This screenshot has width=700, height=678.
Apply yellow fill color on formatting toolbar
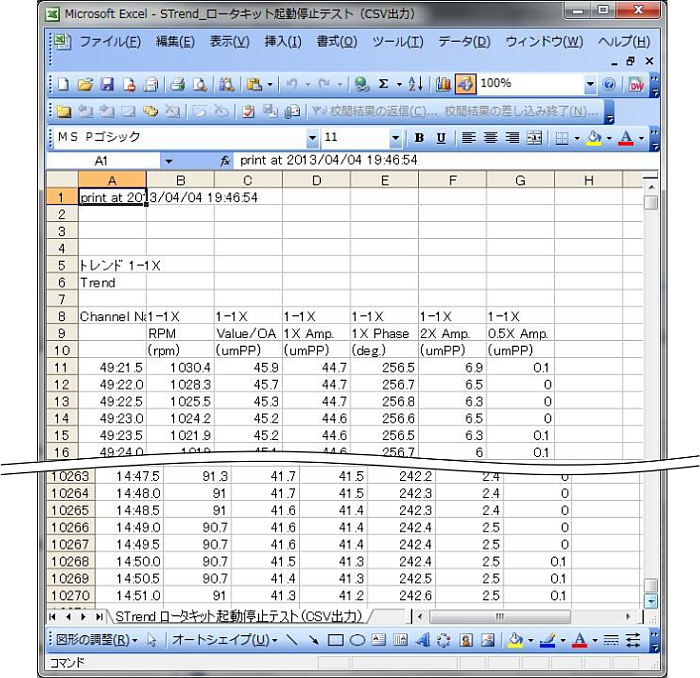tap(593, 138)
